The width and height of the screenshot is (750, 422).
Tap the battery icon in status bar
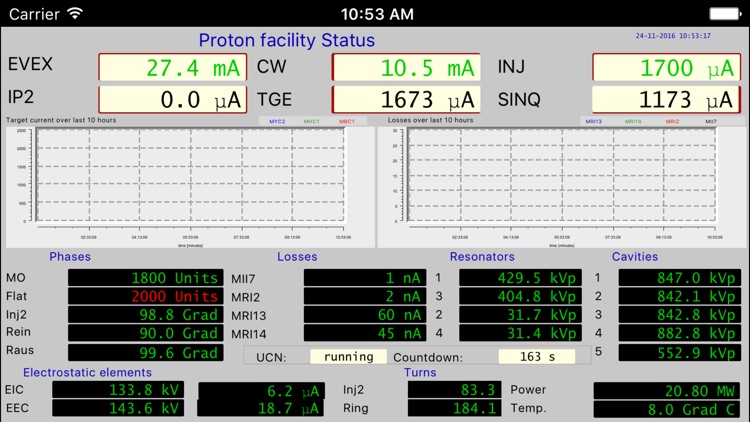point(725,14)
